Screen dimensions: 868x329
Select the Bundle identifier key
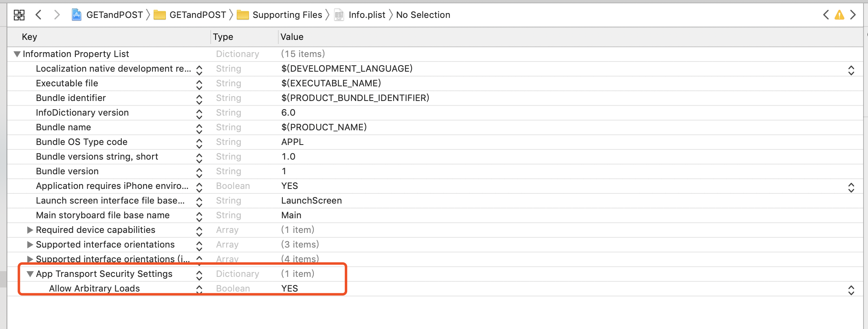[71, 98]
